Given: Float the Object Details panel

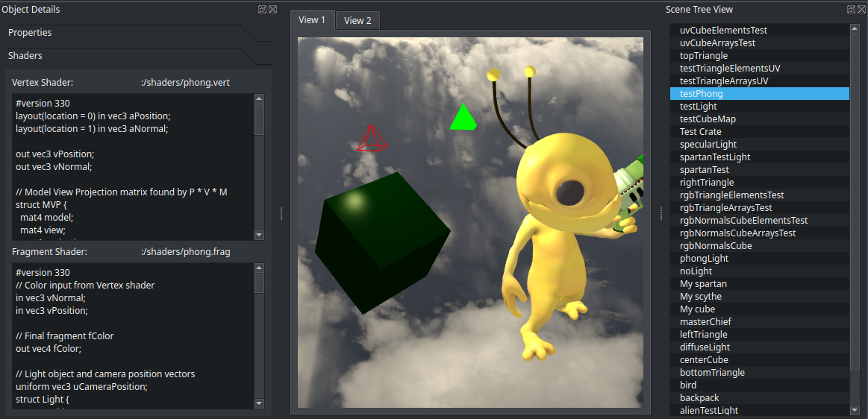Looking at the screenshot, I should coord(262,10).
